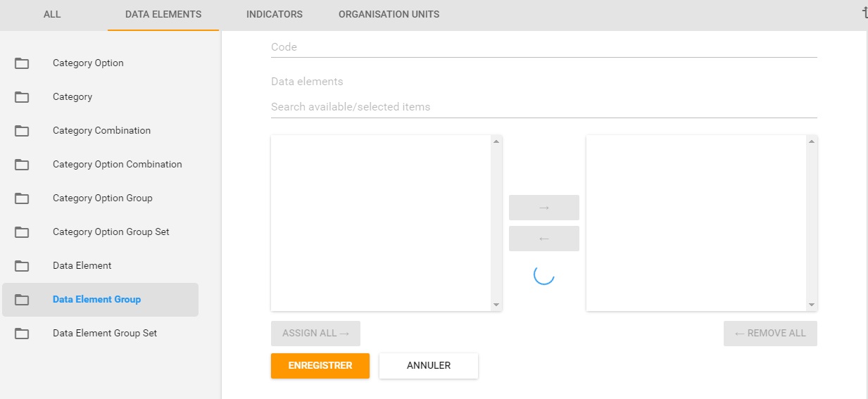Go to the All tab
The height and width of the screenshot is (399, 868).
click(52, 14)
